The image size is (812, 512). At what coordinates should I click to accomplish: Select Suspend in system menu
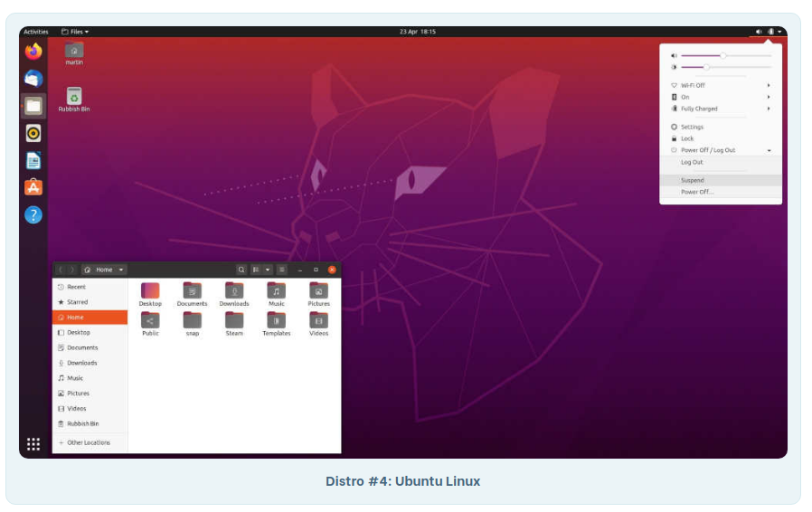pos(721,180)
